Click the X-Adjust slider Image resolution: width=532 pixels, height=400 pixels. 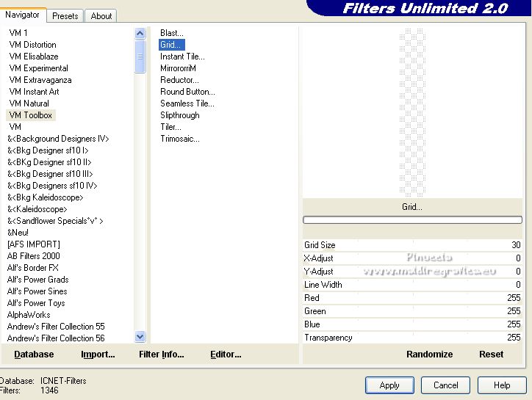tap(412, 258)
